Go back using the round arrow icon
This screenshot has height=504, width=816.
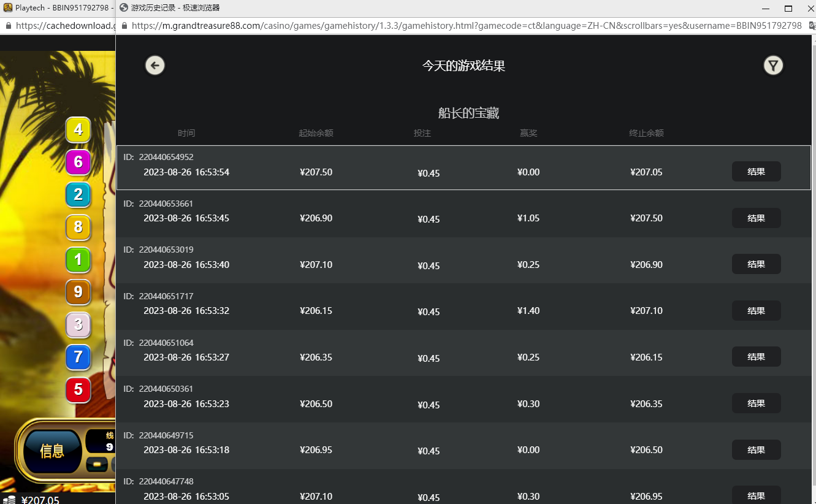(x=154, y=65)
